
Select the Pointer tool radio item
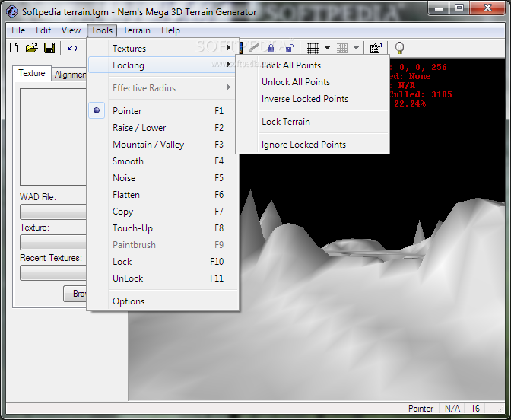pyautogui.click(x=163, y=111)
